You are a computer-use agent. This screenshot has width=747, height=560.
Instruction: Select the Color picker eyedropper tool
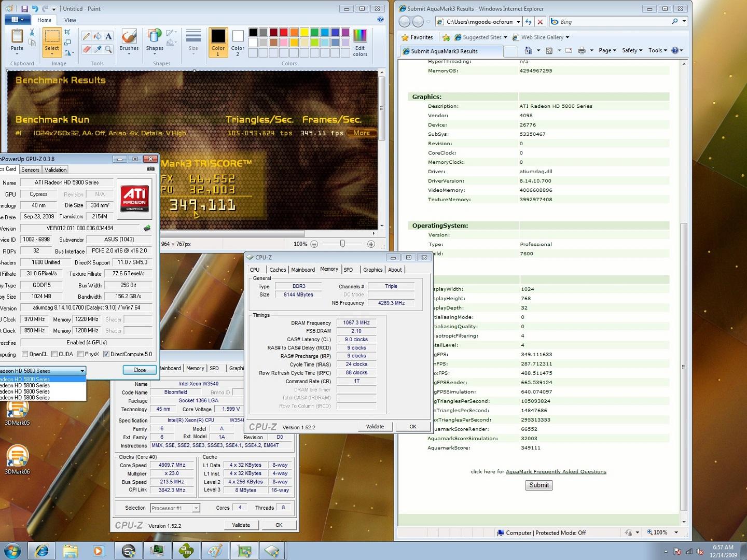click(x=98, y=49)
